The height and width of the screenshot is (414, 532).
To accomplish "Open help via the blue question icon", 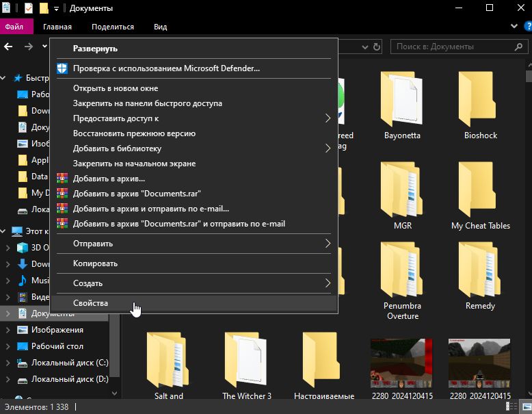I will [529, 26].
